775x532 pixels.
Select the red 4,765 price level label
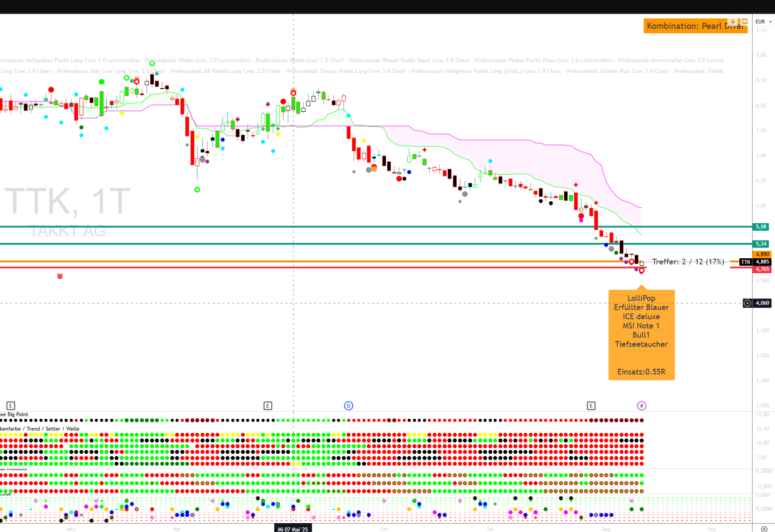[x=762, y=269]
